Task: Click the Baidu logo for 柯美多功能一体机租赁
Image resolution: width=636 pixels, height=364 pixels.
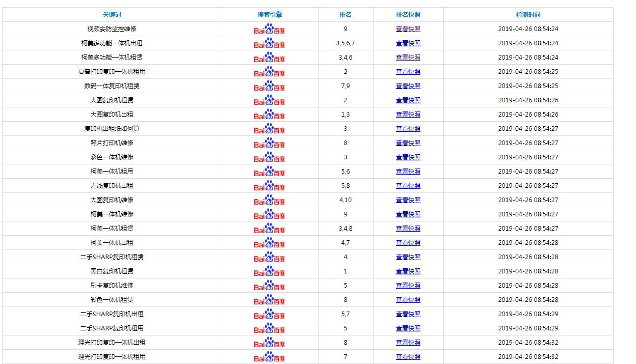Action: (270, 58)
